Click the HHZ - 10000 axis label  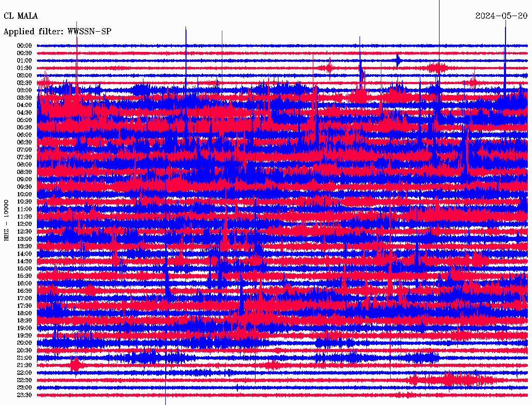[6, 220]
